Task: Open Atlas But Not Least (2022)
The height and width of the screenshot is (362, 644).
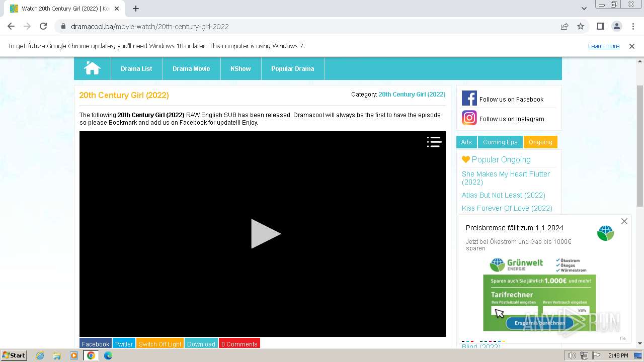Action: (x=504, y=195)
